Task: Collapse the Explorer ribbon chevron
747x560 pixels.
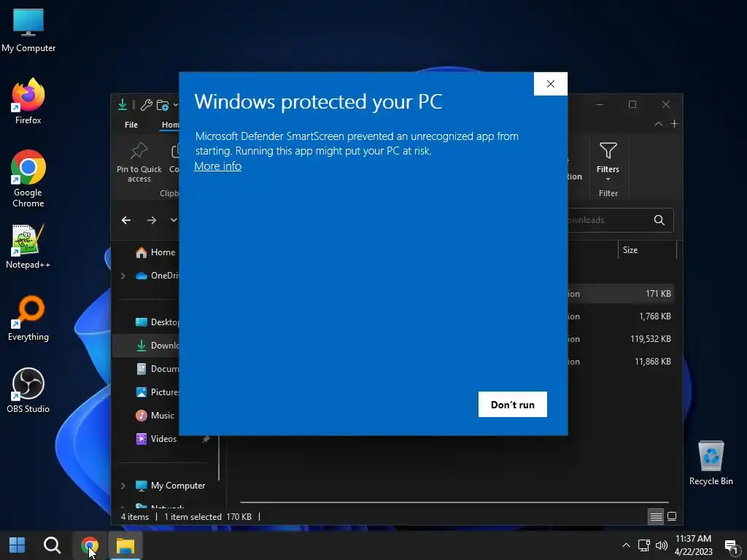Action: click(659, 124)
